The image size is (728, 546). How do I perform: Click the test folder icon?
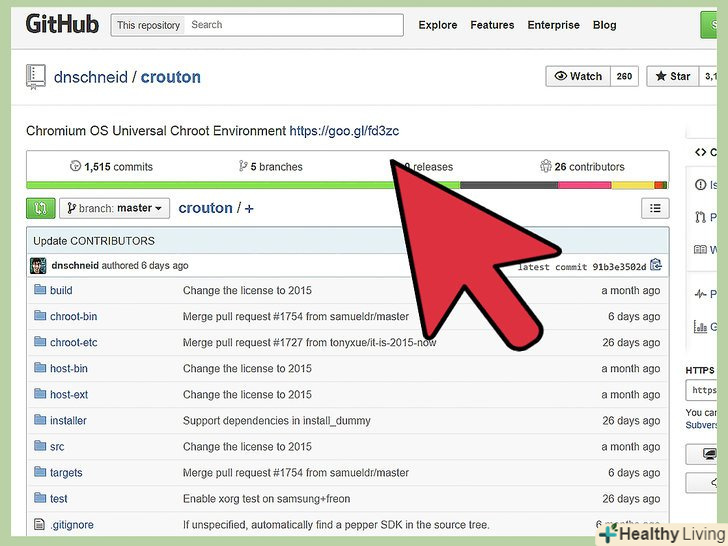[x=40, y=498]
